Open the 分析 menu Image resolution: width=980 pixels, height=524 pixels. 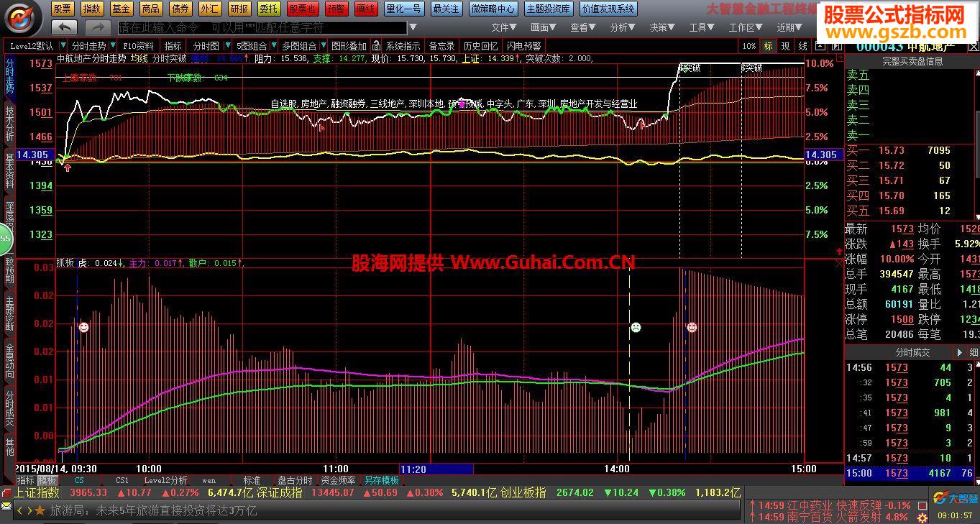click(x=623, y=27)
